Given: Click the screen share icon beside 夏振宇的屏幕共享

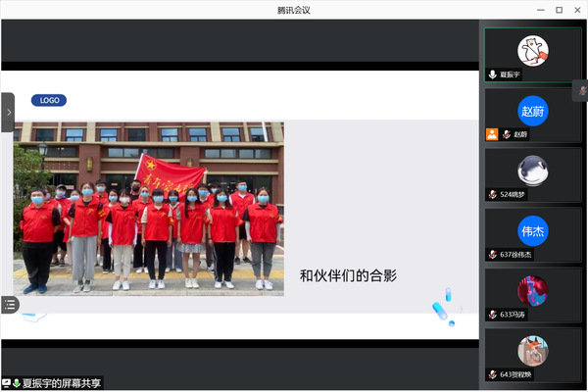Looking at the screenshot, I should point(6,383).
